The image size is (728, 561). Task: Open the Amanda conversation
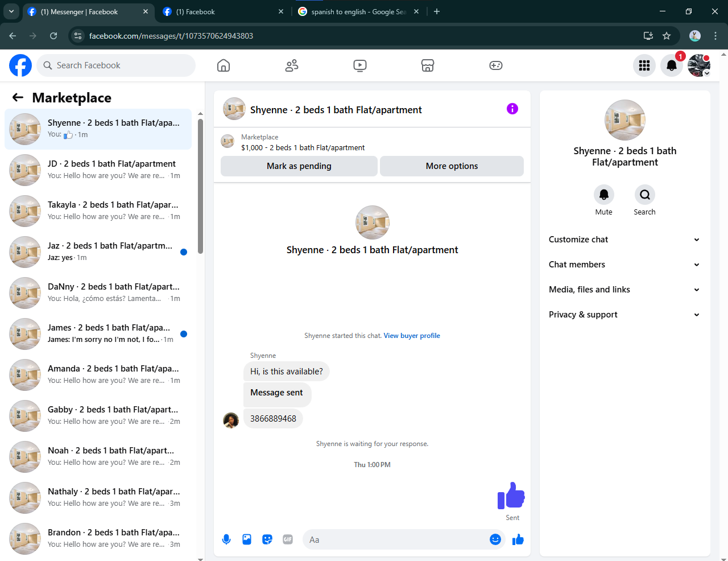click(x=98, y=375)
